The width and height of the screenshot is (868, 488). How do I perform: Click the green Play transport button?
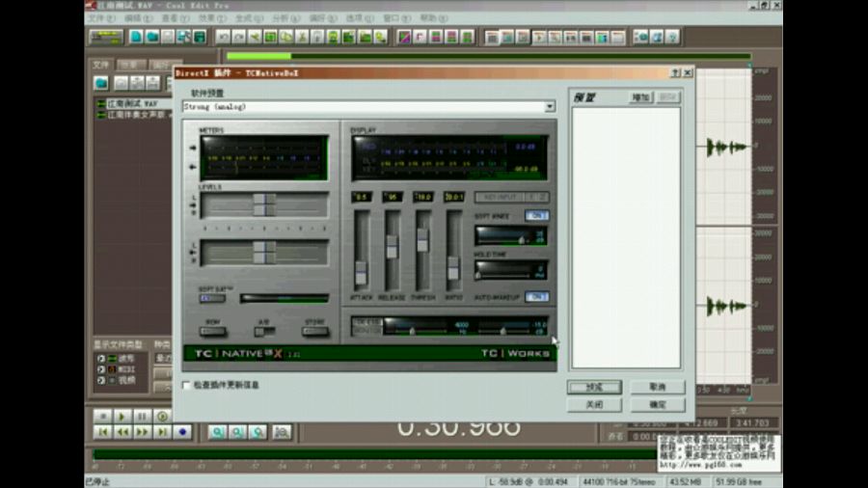(x=122, y=416)
